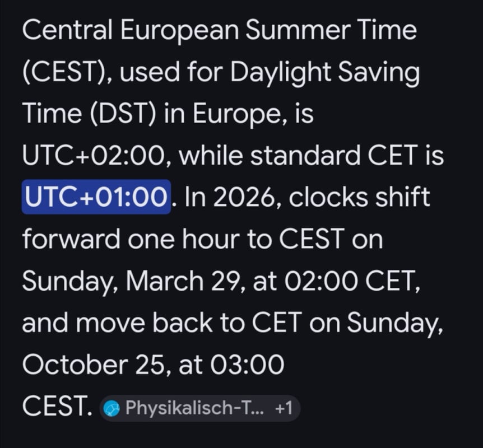Click the +1 additional sources indicator
483x448 pixels.
click(284, 408)
